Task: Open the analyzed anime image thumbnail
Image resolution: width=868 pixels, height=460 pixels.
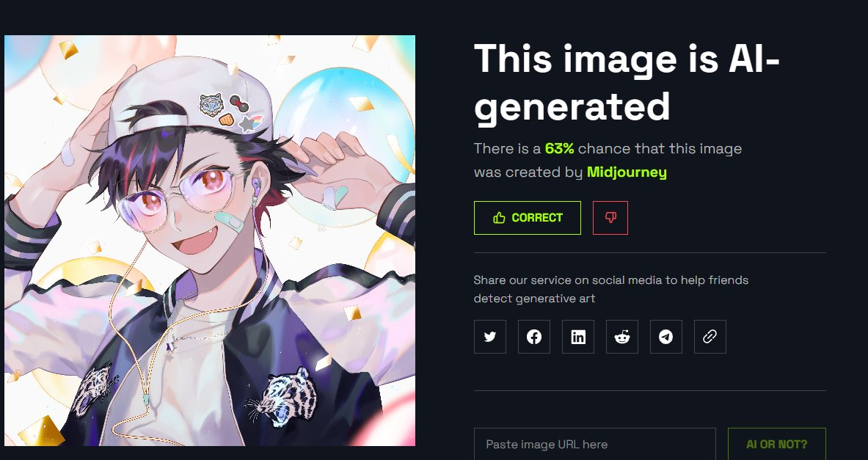Action: coord(210,241)
